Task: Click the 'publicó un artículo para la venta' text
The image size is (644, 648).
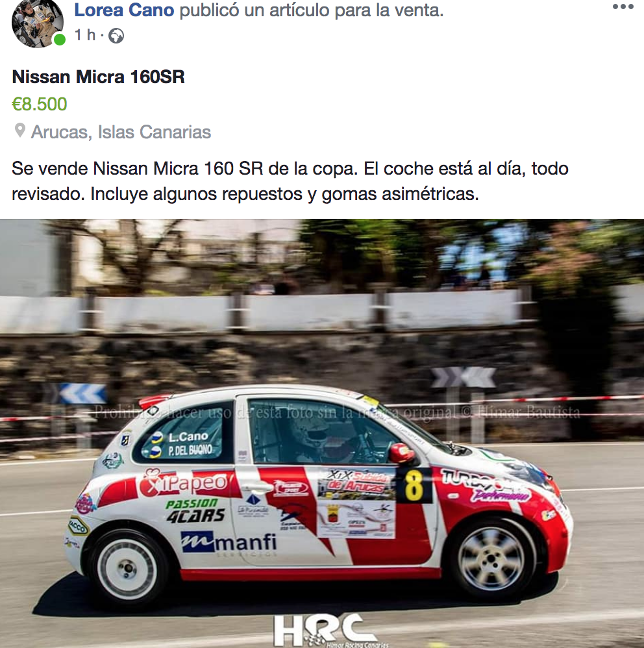Action: pos(312,10)
